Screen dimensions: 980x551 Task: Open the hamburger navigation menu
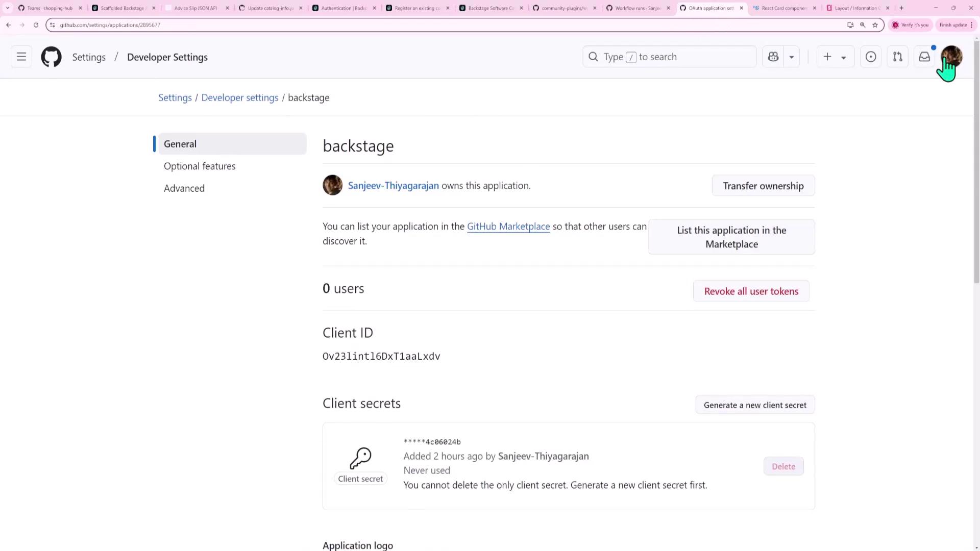click(x=21, y=57)
